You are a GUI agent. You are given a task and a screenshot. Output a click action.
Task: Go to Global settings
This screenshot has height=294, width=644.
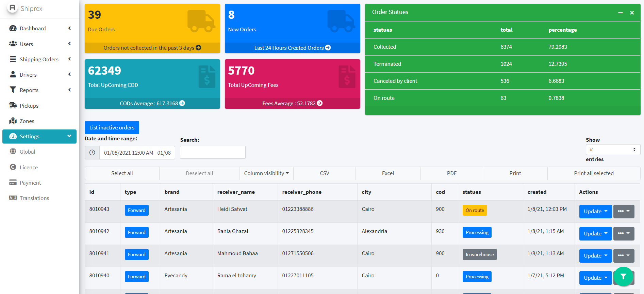pos(39,152)
